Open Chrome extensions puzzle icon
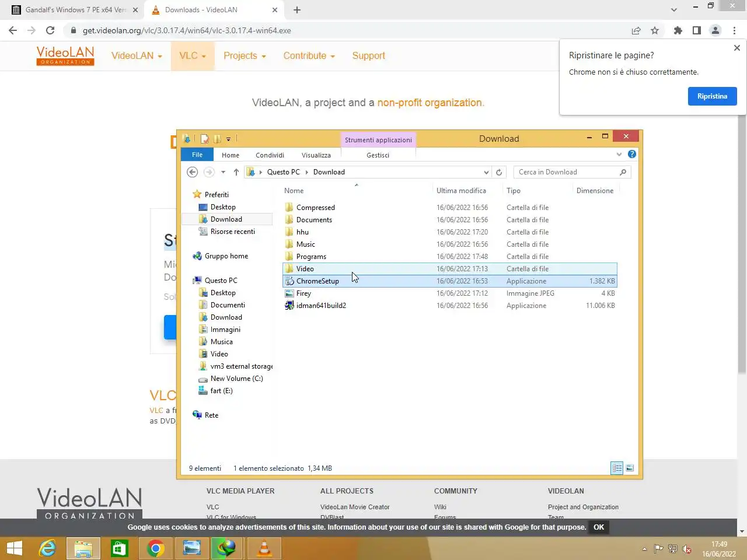Image resolution: width=747 pixels, height=560 pixels. click(x=678, y=30)
